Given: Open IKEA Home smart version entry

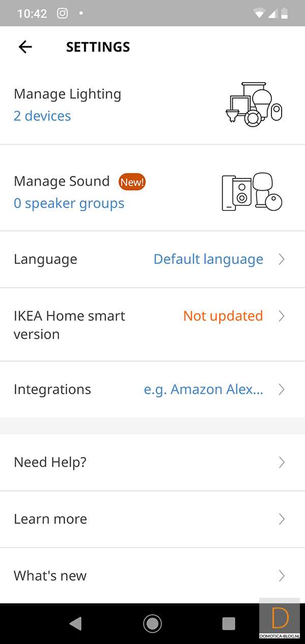Looking at the screenshot, I should (69, 325).
